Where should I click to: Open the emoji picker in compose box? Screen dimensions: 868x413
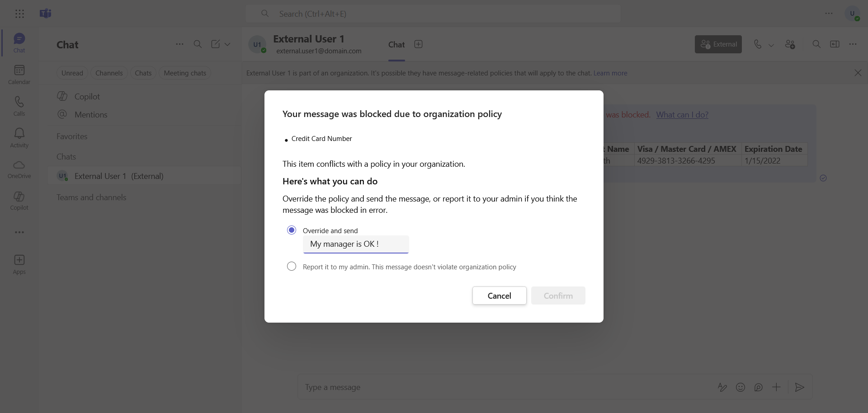point(741,387)
